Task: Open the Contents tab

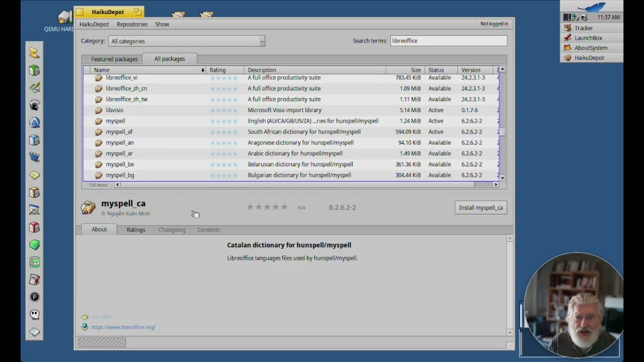Action: [208, 230]
